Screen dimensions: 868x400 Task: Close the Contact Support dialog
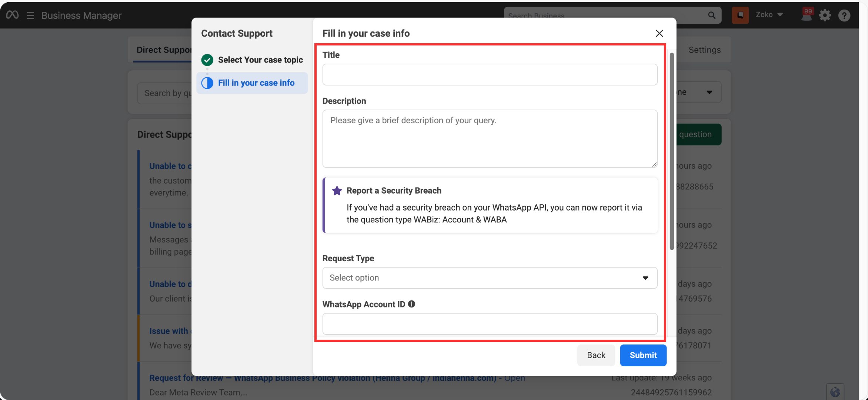pyautogui.click(x=659, y=33)
